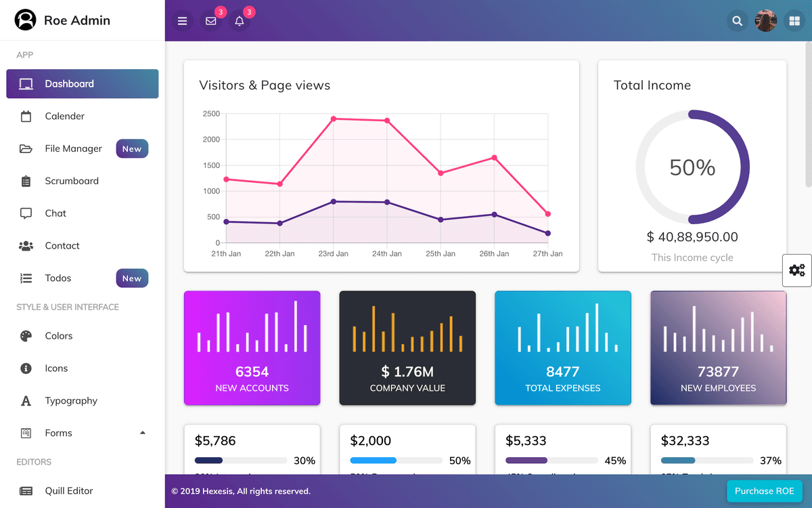Expand the Forms submenu arrow

[142, 433]
